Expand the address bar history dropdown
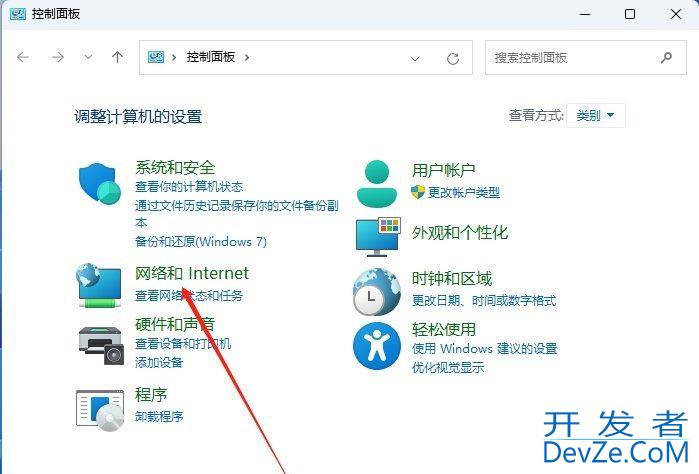The height and width of the screenshot is (474, 699). tap(415, 58)
